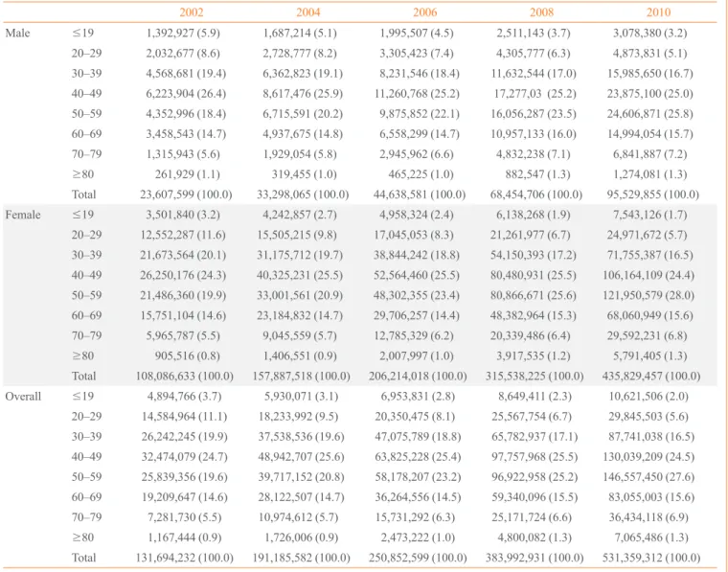Click cell 24,606,871 (25.8)
Screen dimensions: 728x572
[x=650, y=114]
